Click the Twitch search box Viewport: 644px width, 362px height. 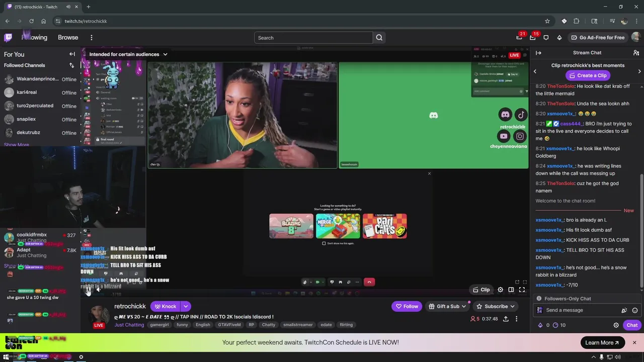pos(313,38)
